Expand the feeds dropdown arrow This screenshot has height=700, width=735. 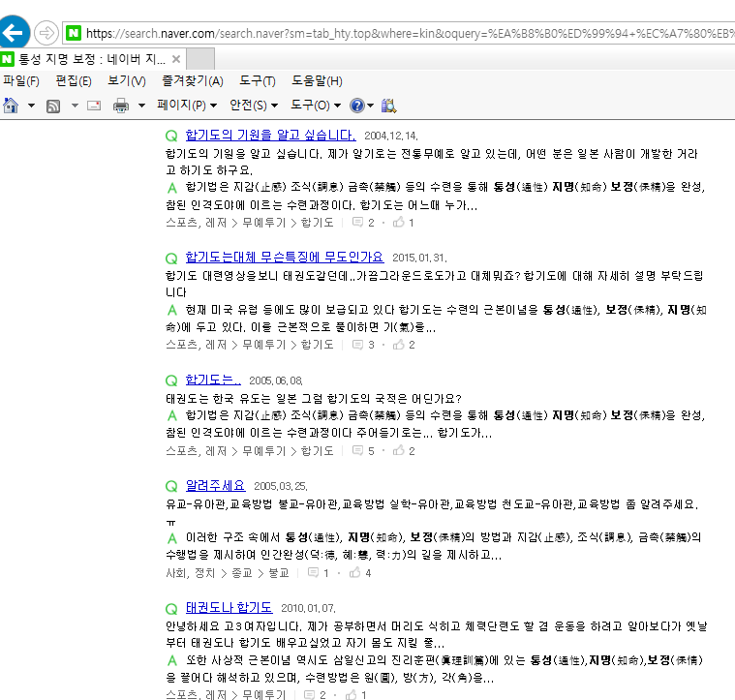tap(75, 106)
